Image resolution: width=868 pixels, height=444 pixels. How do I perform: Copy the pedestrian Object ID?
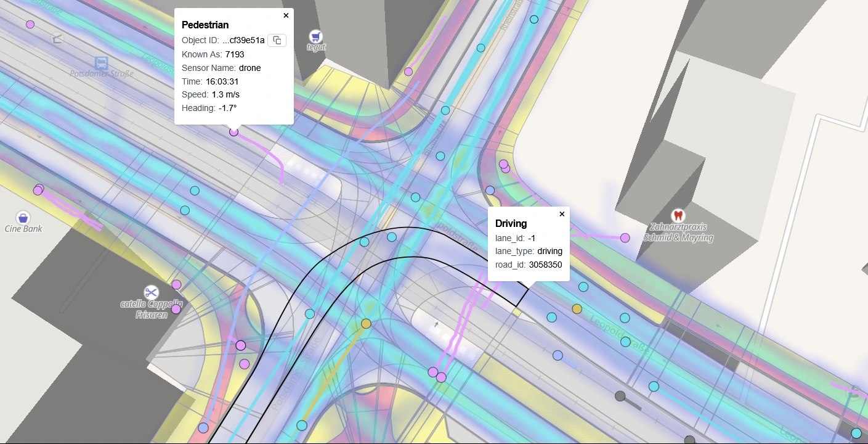pos(277,40)
